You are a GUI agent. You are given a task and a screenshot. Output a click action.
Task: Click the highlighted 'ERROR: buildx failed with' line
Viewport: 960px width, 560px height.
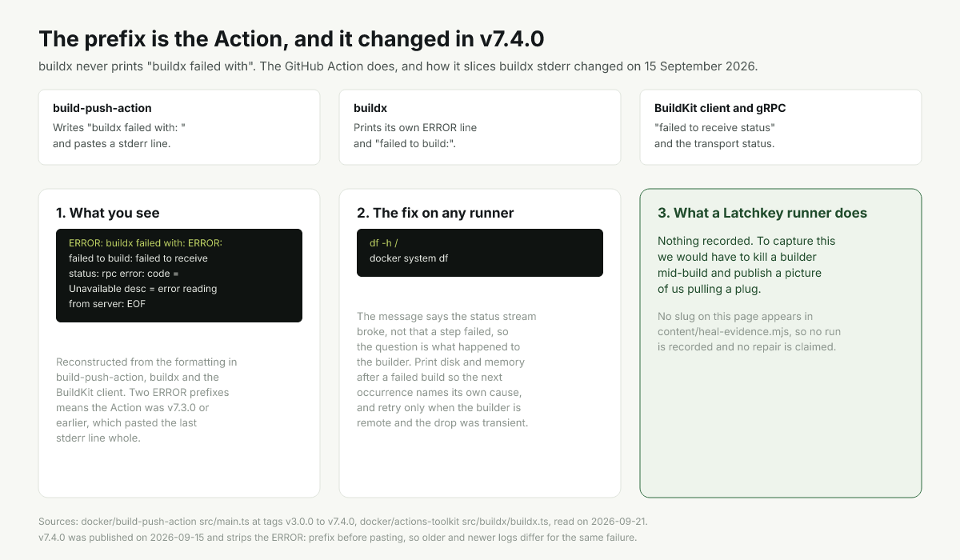coord(145,243)
